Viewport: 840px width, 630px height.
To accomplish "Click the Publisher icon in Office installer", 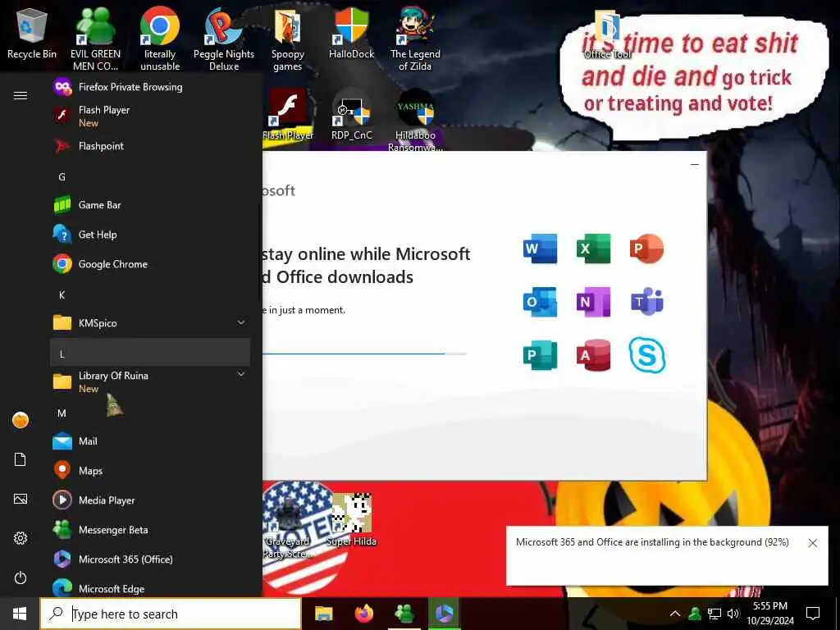I will (540, 354).
